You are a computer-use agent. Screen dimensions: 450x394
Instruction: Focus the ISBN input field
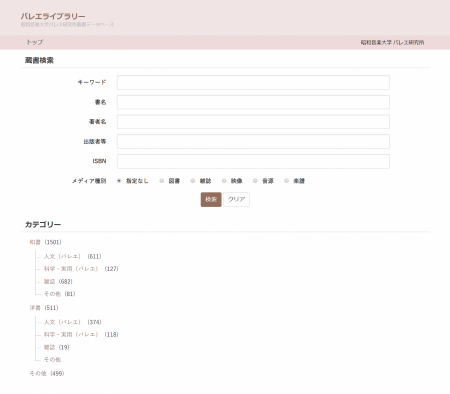point(253,161)
